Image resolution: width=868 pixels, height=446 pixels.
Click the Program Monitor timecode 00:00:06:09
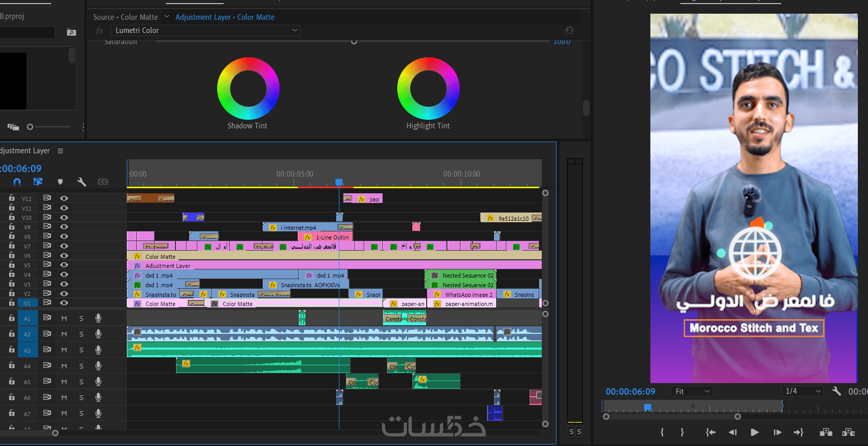point(631,392)
